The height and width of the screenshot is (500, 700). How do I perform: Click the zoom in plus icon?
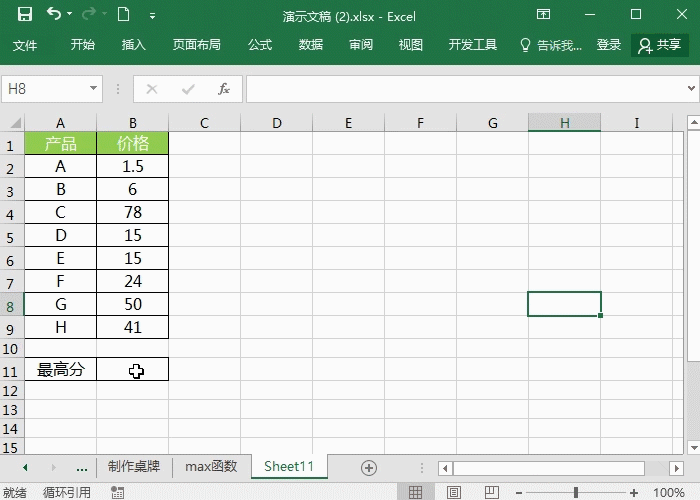click(634, 492)
